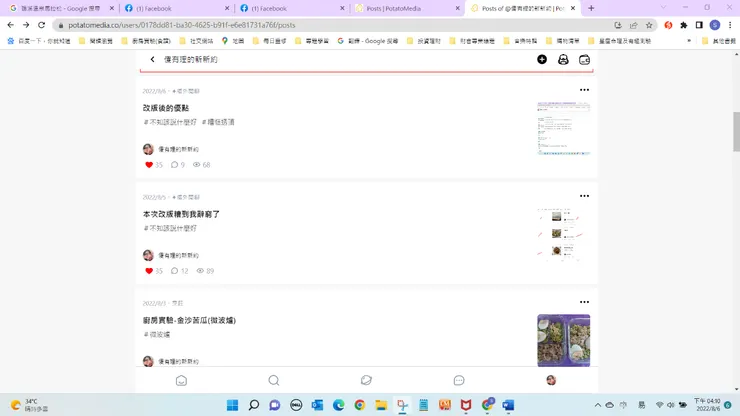Open Chrome extensions puzzle icon
Viewport: 740px width, 416px height.
click(x=683, y=25)
